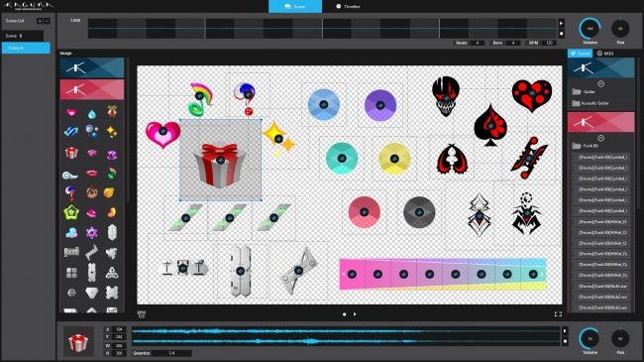Image resolution: width=644 pixels, height=362 pixels.
Task: Switch to the Sound panel toggle
Action: pos(580,54)
